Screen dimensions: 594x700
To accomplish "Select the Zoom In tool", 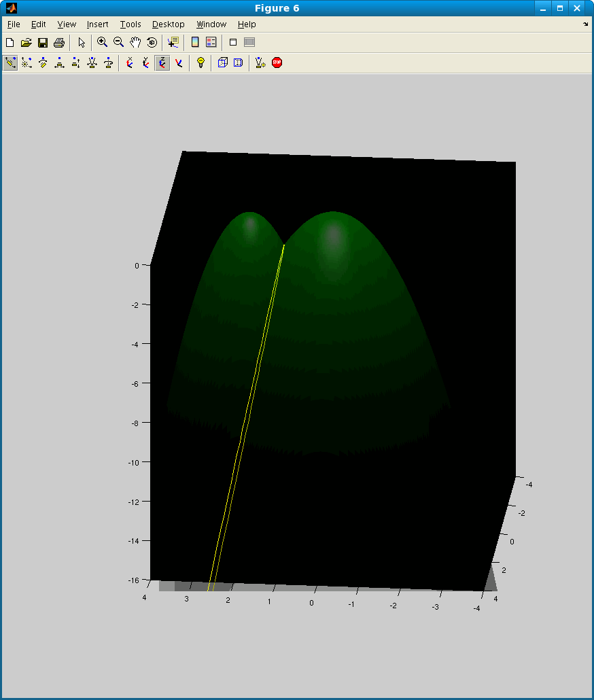I will pos(102,42).
